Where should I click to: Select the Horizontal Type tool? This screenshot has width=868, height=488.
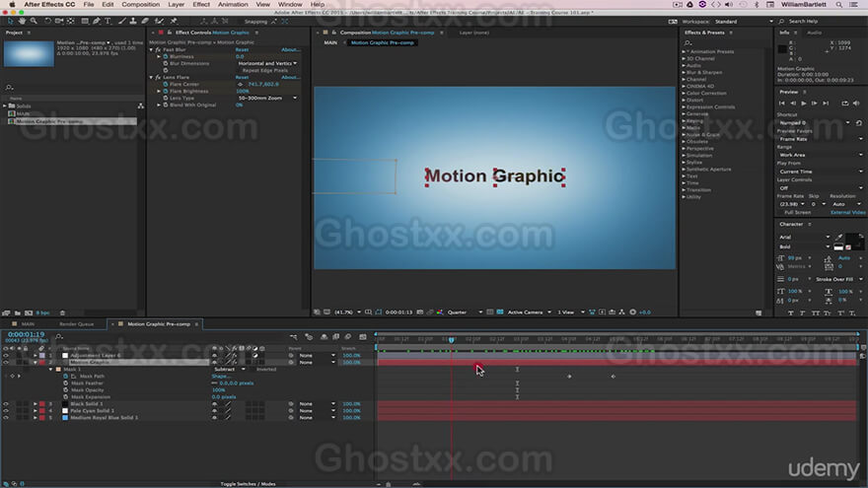click(108, 21)
